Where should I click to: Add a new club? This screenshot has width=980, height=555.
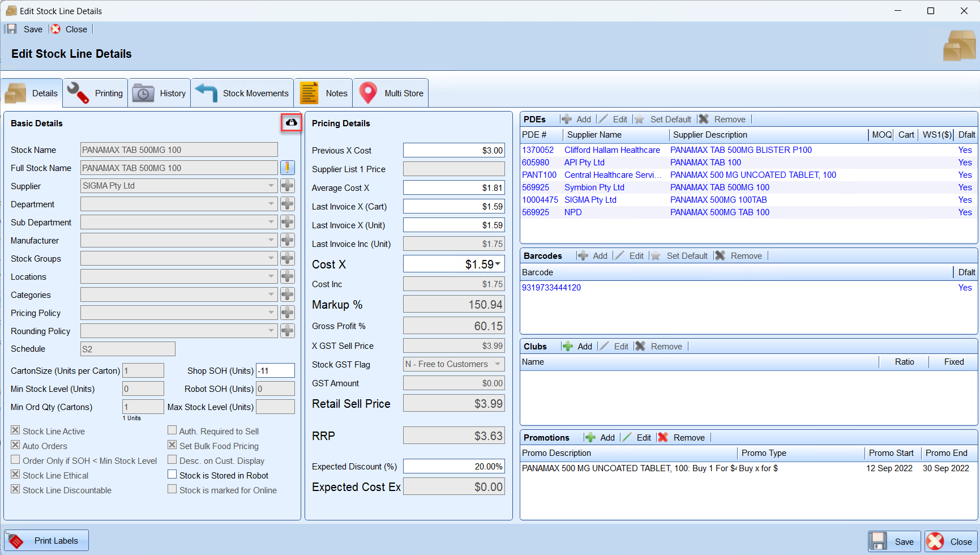point(577,346)
